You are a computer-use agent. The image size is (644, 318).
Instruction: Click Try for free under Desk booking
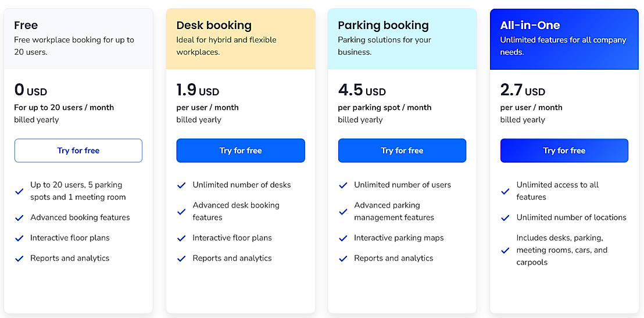[x=241, y=151]
